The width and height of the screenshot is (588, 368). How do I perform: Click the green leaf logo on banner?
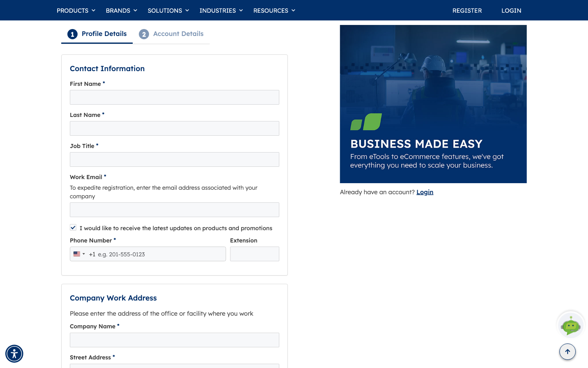366,122
